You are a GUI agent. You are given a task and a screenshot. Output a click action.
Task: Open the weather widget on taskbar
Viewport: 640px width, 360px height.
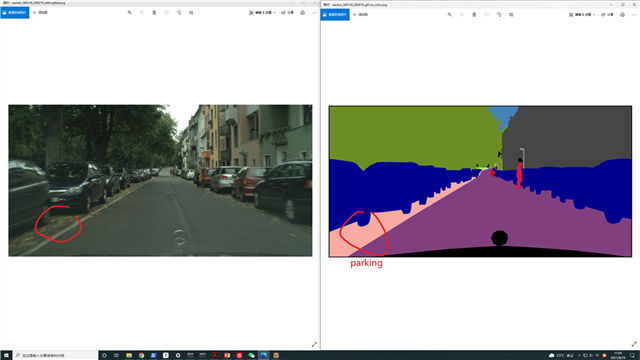561,356
